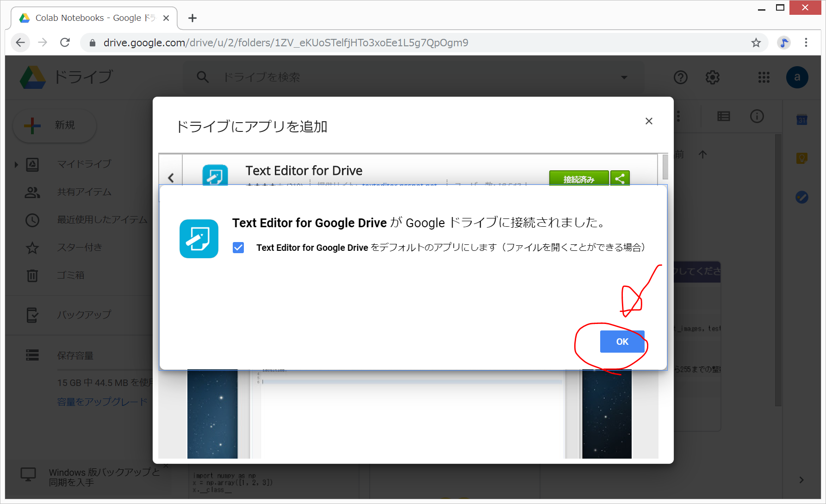Uncheck the default app checkbox
The width and height of the screenshot is (826, 504).
pyautogui.click(x=238, y=248)
